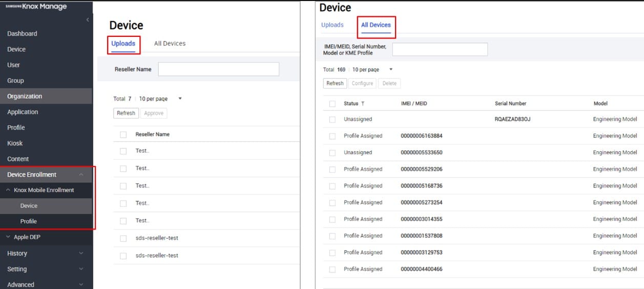Screen dimensions: 644x289
Task: Collapse the sidebar with the top arrow icon
Action: [88, 20]
